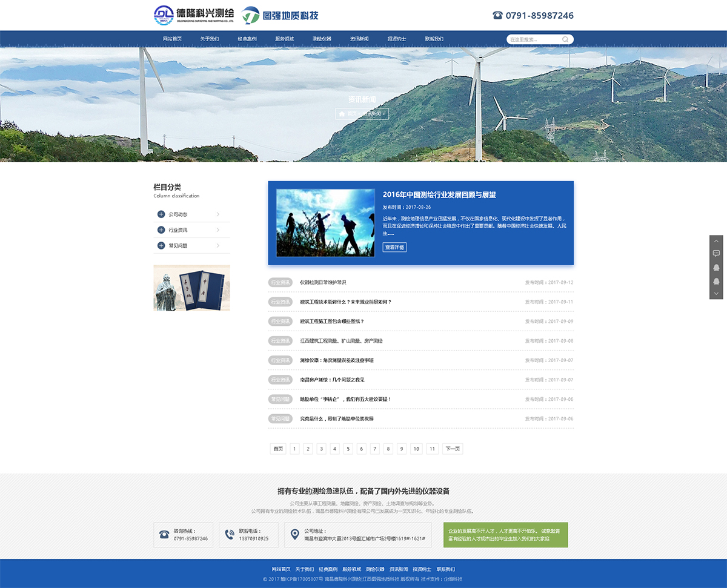Screen dimensions: 727x588
Task: Click the second QQ penguin icon
Action: click(716, 281)
